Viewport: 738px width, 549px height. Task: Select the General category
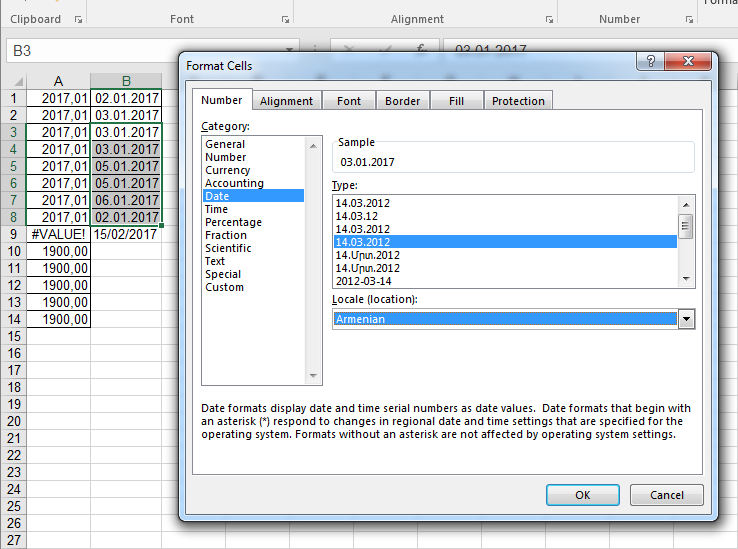[253, 144]
